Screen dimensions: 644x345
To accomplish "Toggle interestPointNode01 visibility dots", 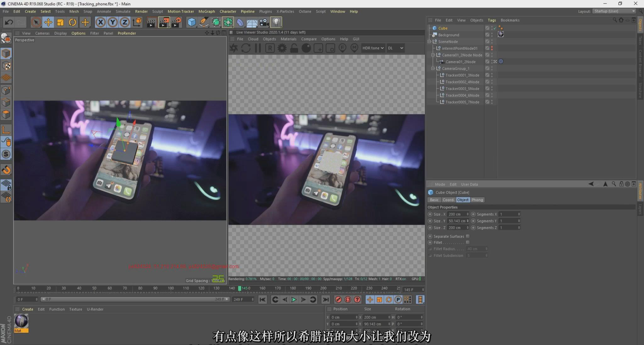I will coord(492,48).
